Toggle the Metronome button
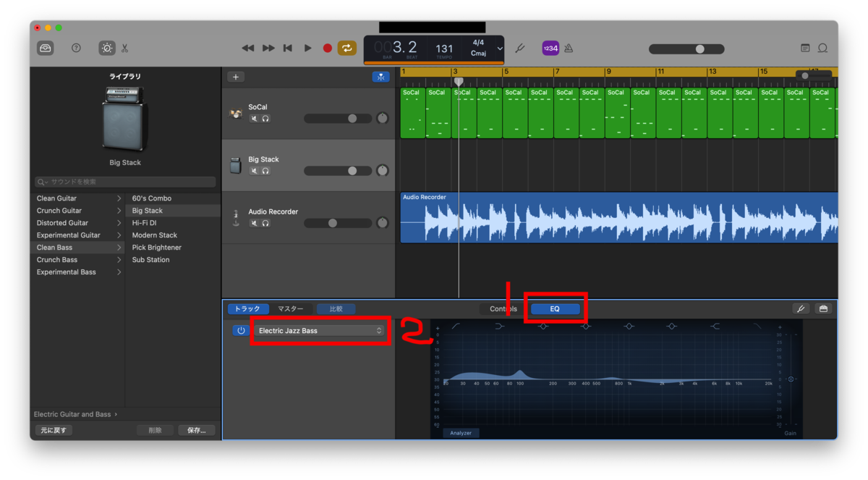The image size is (868, 480). 569,49
